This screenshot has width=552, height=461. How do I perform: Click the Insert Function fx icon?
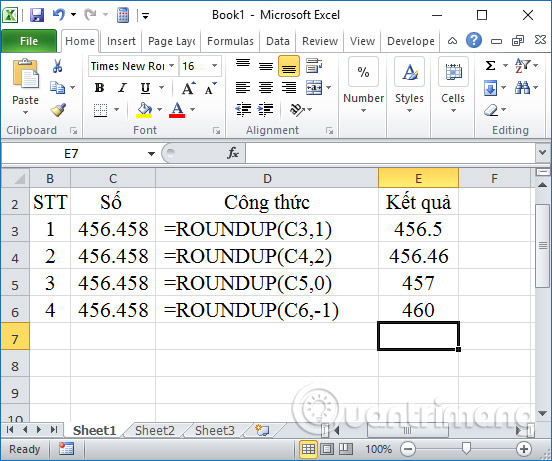tap(233, 153)
